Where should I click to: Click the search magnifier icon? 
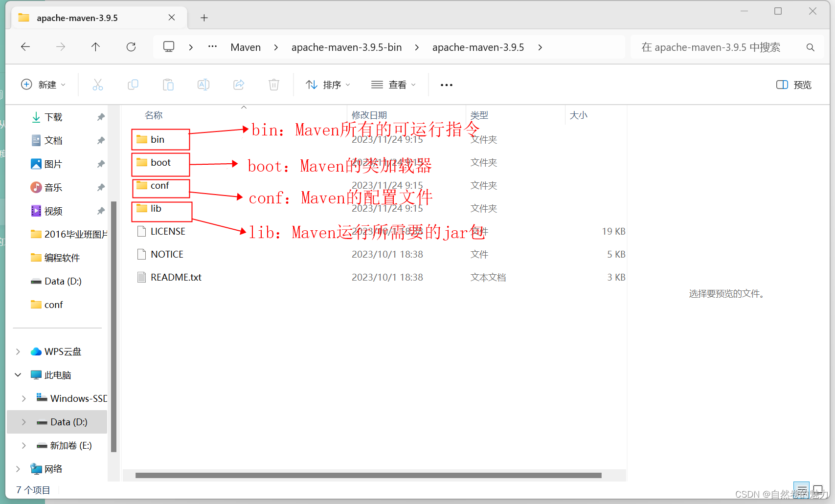[x=811, y=47]
